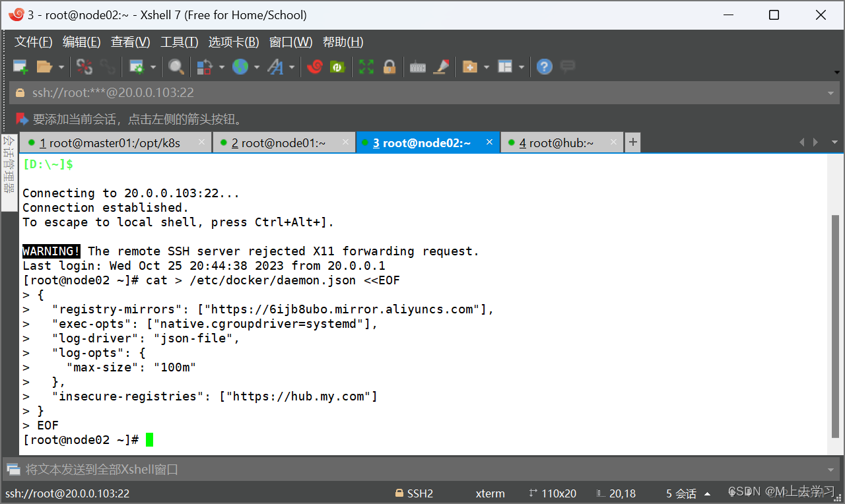Click the 20,18 cursor position indicator
845x504 pixels.
tap(616, 493)
